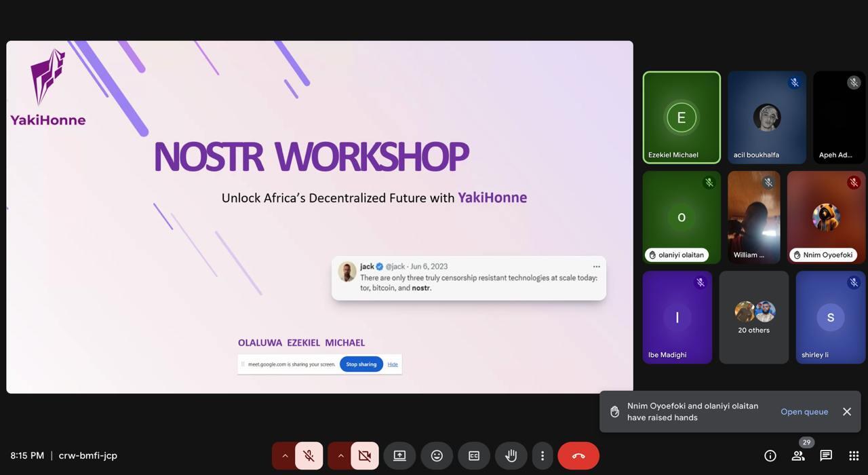Click the tweet's three-dot options in slide
Image resolution: width=868 pixels, height=475 pixels.
coord(597,267)
